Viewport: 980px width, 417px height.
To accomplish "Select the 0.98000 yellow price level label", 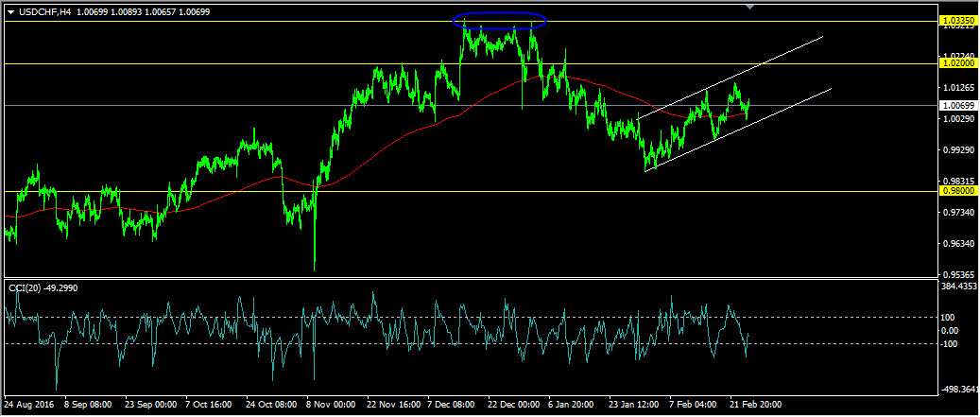I will 957,191.
